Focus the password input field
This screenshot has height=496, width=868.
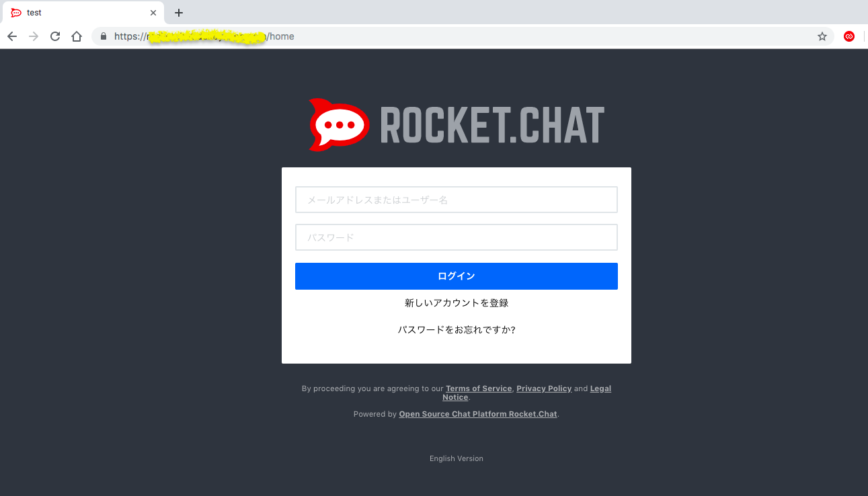[456, 237]
